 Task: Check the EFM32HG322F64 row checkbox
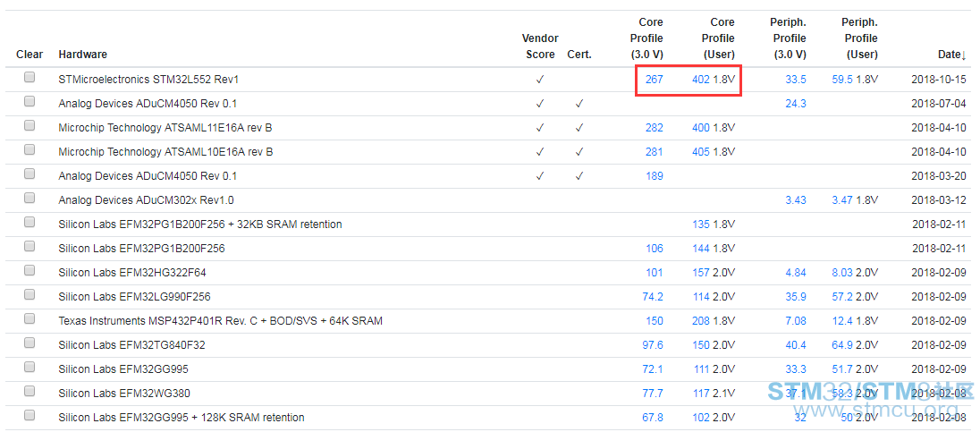click(30, 270)
